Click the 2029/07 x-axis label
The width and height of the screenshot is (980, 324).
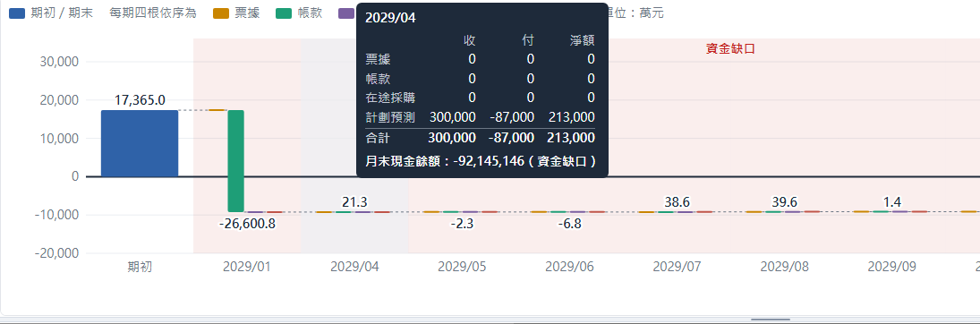[x=677, y=267]
